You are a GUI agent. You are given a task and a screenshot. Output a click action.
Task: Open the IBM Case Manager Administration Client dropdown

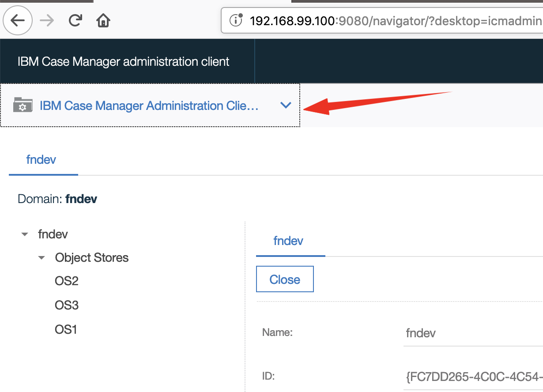286,106
